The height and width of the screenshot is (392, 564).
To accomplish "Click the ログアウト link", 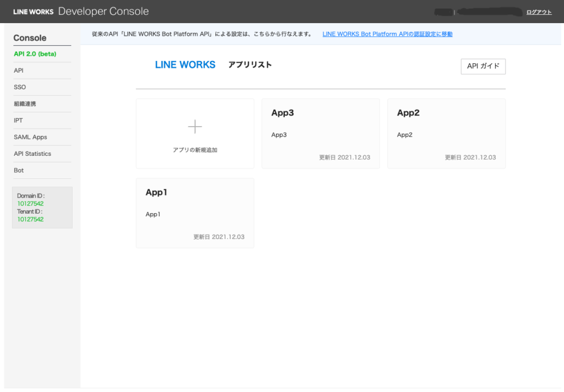I will click(539, 12).
